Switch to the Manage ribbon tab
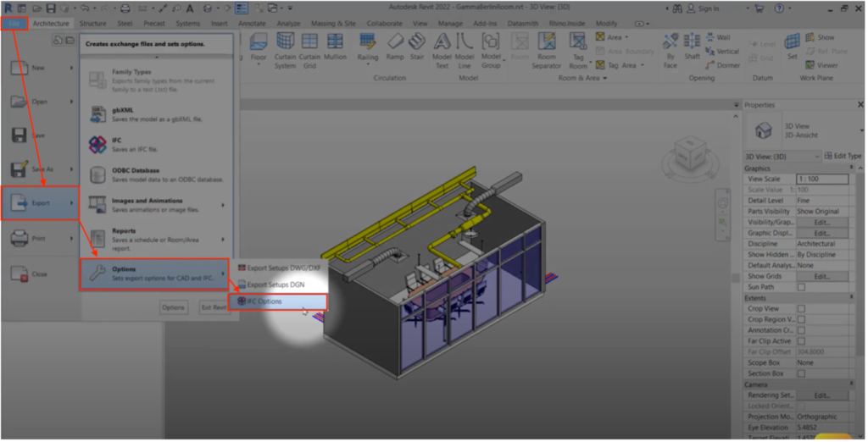This screenshot has width=868, height=442. click(450, 23)
